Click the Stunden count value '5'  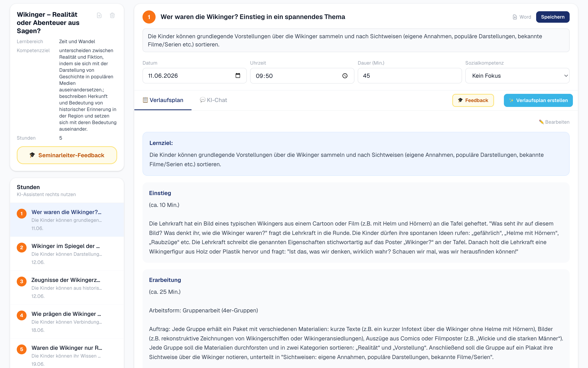coord(61,138)
